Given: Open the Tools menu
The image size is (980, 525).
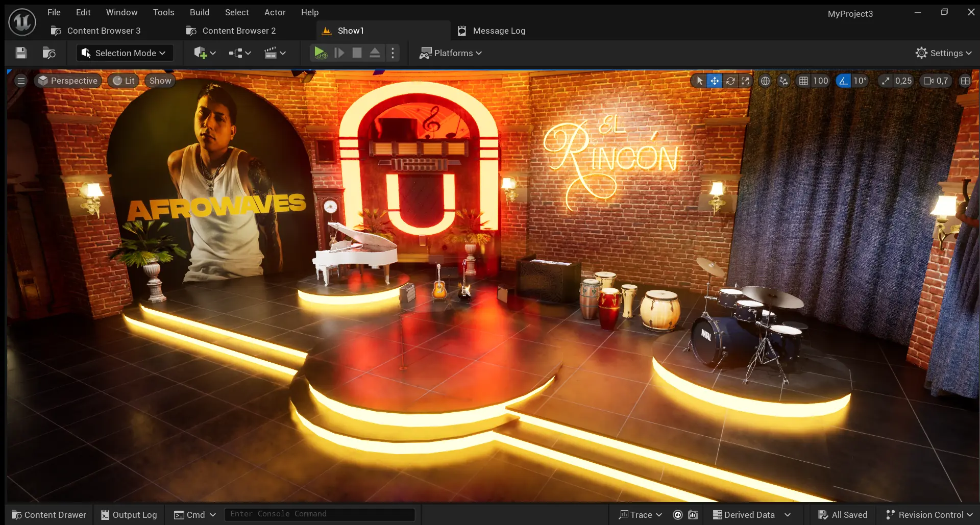Looking at the screenshot, I should 163,12.
